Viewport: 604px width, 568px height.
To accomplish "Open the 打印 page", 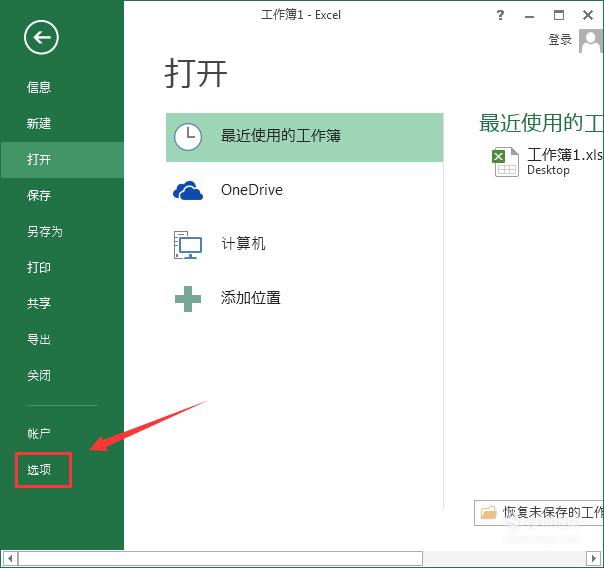I will pyautogui.click(x=39, y=267).
